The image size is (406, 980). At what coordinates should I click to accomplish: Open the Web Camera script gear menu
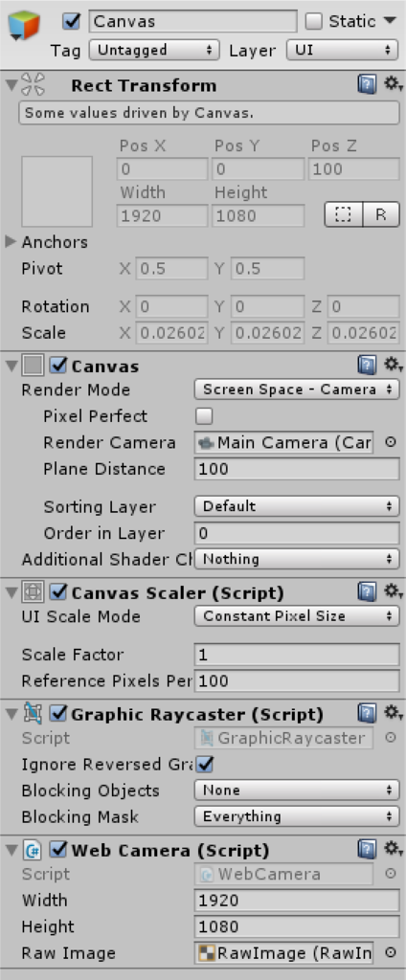click(x=393, y=848)
